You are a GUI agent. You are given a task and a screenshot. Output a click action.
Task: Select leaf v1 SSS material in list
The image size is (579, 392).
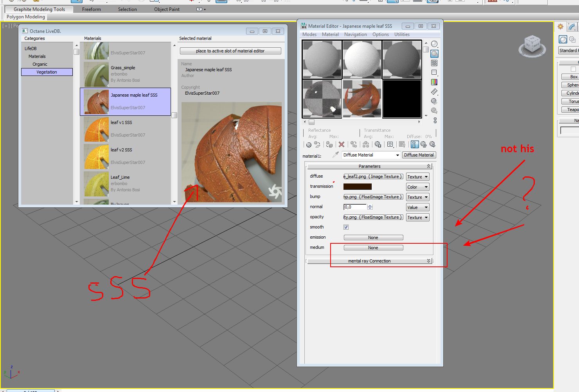point(126,129)
